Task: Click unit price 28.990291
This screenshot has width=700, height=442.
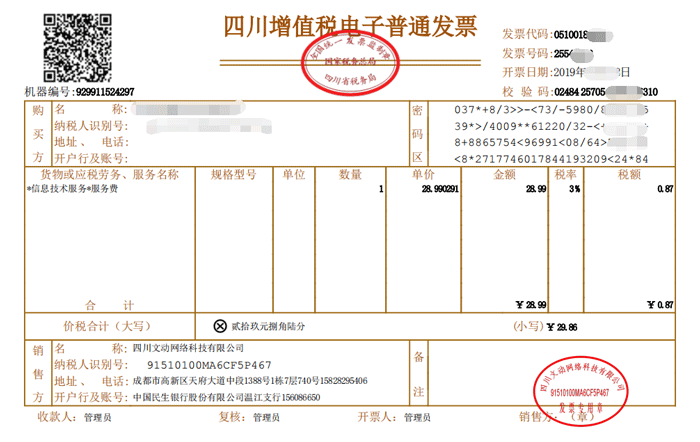Action: coord(440,189)
